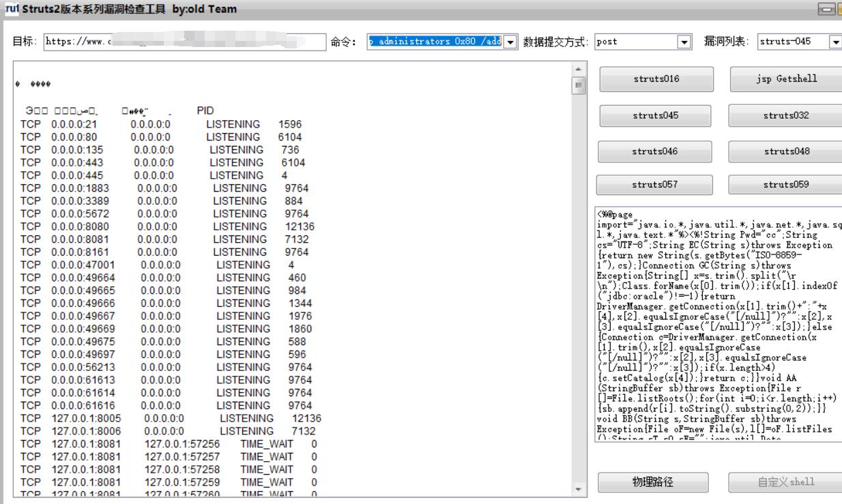Image resolution: width=842 pixels, height=504 pixels.
Task: Select the 0.0.0.0:445 address text
Action: pyautogui.click(x=77, y=175)
